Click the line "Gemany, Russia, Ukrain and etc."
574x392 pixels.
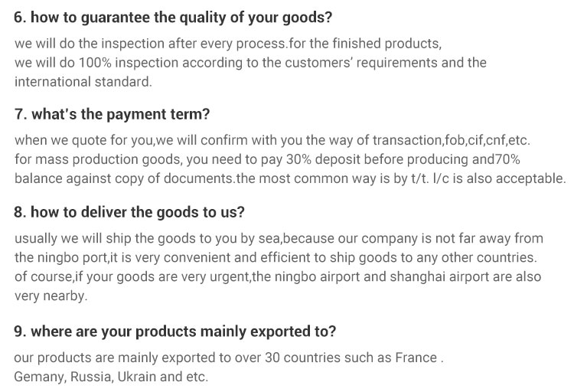pos(111,377)
